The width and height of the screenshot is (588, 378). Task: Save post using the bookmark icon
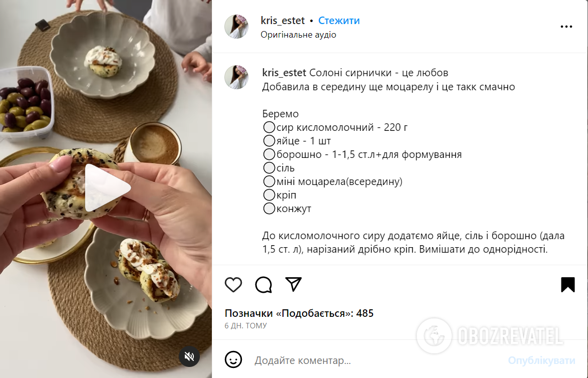(568, 285)
